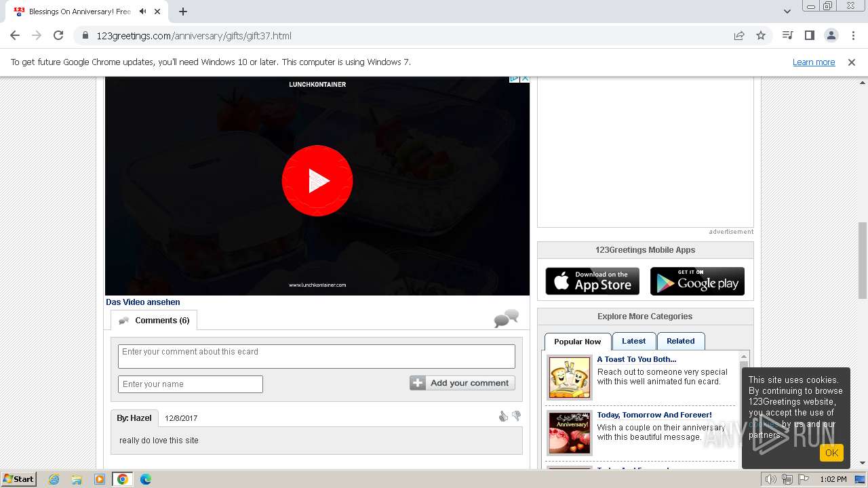Image resolution: width=868 pixels, height=488 pixels.
Task: Toggle the browser side panel
Action: [x=809, y=36]
